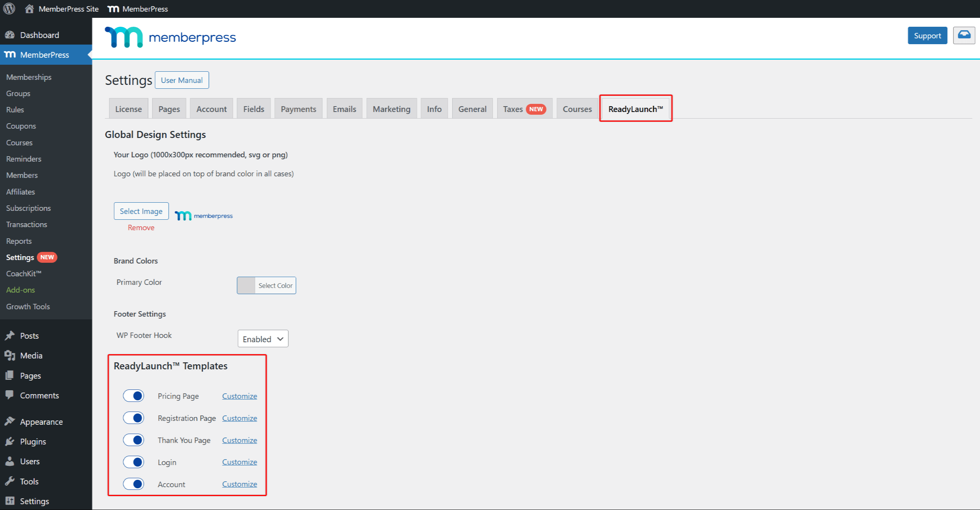Open Rules in the sidebar

click(15, 110)
